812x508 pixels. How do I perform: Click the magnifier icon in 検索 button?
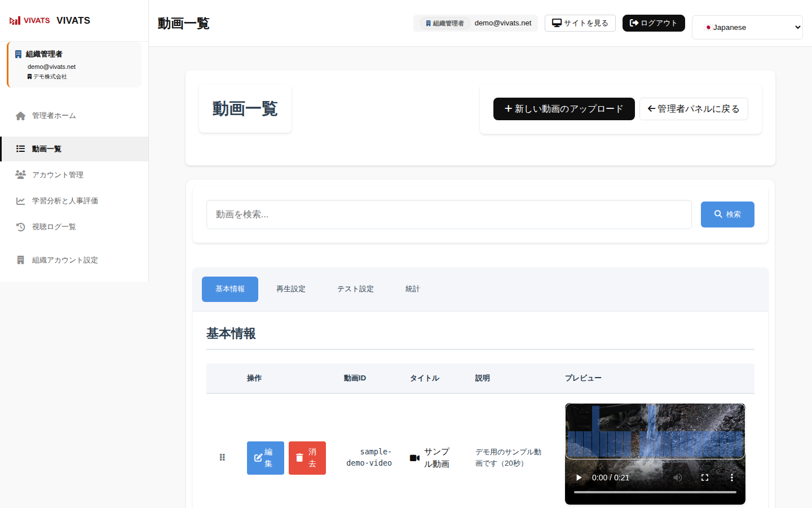[718, 214]
